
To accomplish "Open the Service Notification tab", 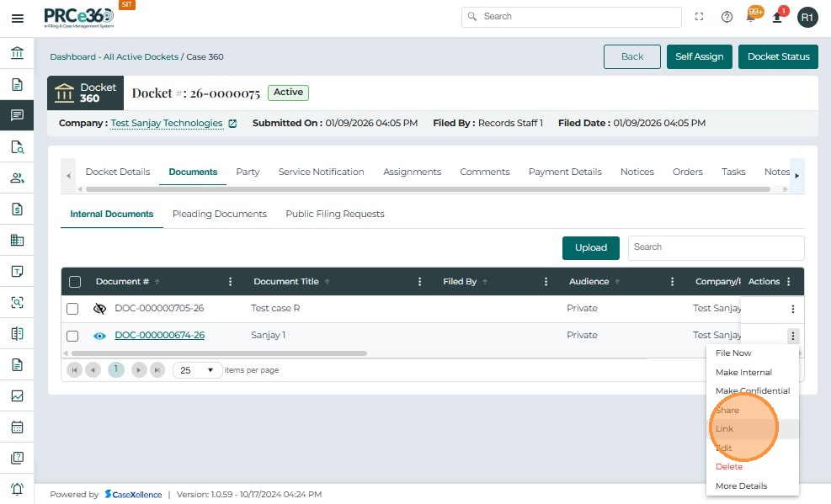I will coord(321,172).
